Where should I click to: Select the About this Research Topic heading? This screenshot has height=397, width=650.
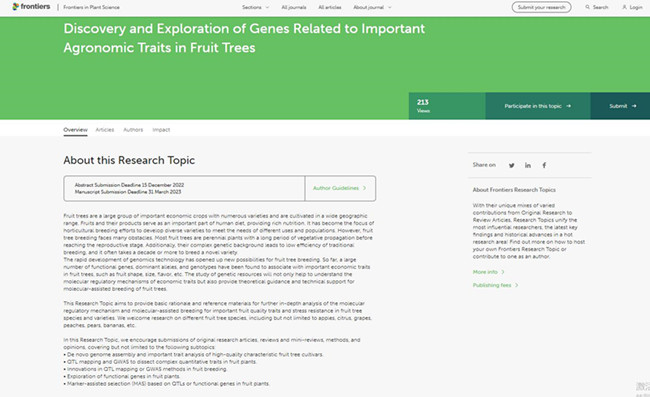point(129,160)
